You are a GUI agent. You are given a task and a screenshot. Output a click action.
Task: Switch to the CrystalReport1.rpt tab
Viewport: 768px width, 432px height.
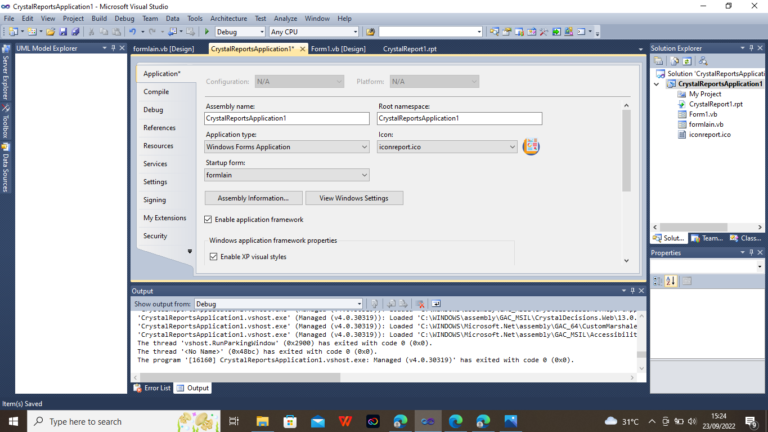pyautogui.click(x=409, y=49)
